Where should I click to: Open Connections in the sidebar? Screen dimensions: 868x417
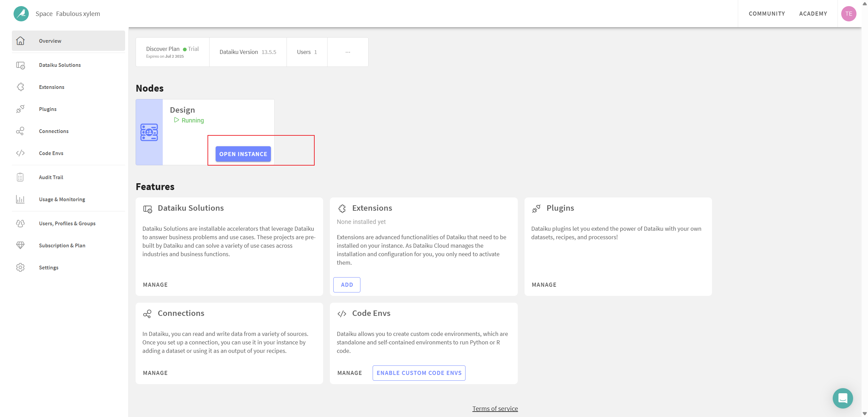point(68,131)
